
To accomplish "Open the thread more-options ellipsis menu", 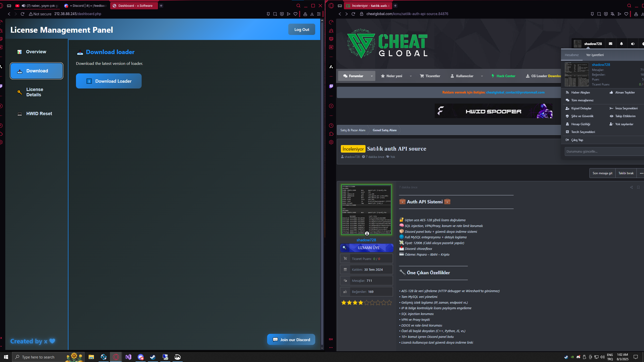I will pyautogui.click(x=641, y=173).
